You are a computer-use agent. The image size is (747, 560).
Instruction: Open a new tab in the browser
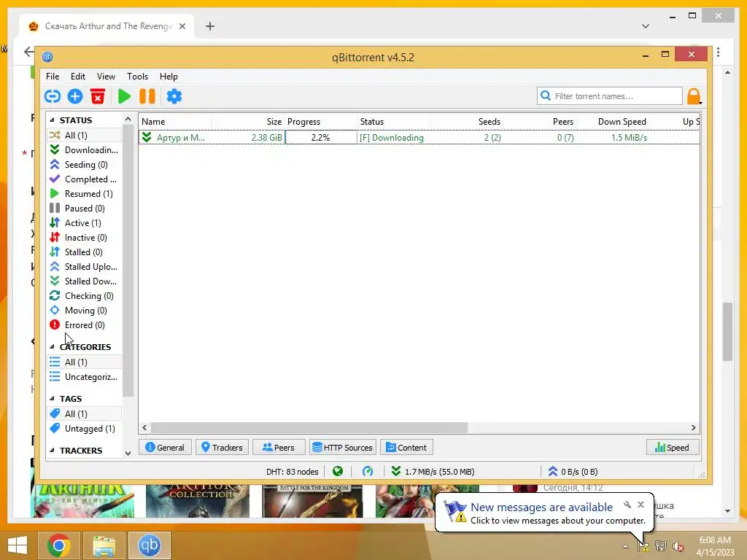tap(210, 26)
